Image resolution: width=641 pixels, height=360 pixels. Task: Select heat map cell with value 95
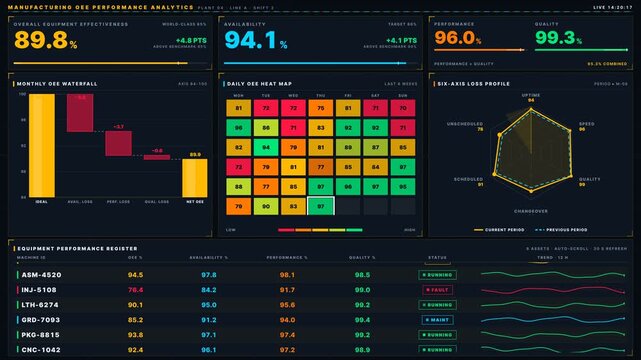pos(403,187)
